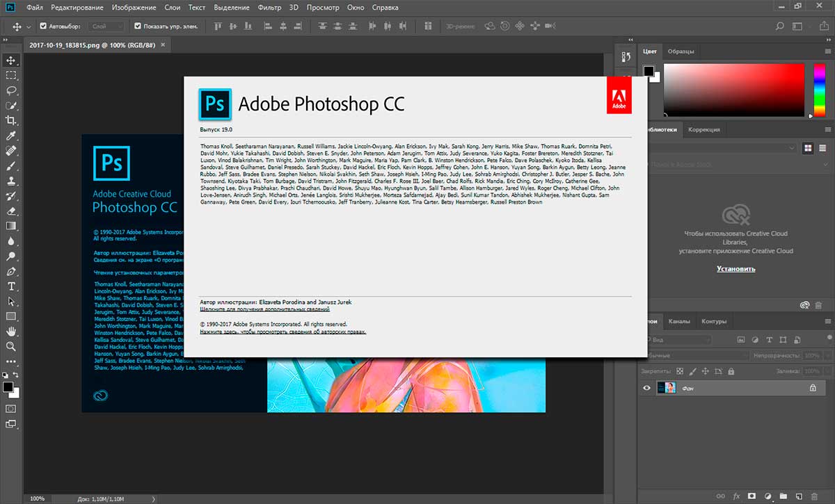
Task: Select the Dodge tool
Action: click(11, 256)
